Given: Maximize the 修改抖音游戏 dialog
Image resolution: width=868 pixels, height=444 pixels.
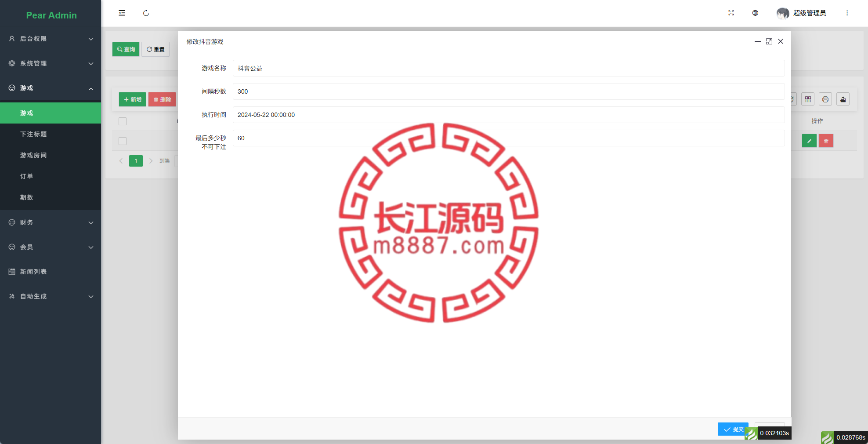Looking at the screenshot, I should [769, 41].
